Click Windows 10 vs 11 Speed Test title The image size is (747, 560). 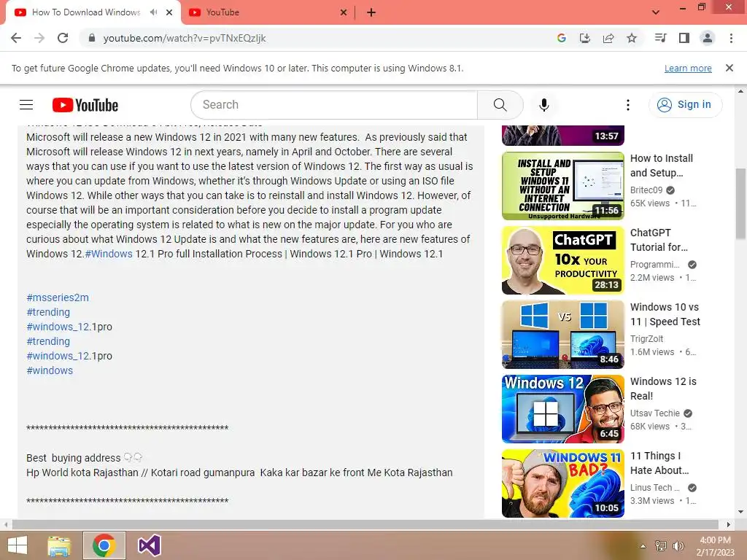(665, 314)
